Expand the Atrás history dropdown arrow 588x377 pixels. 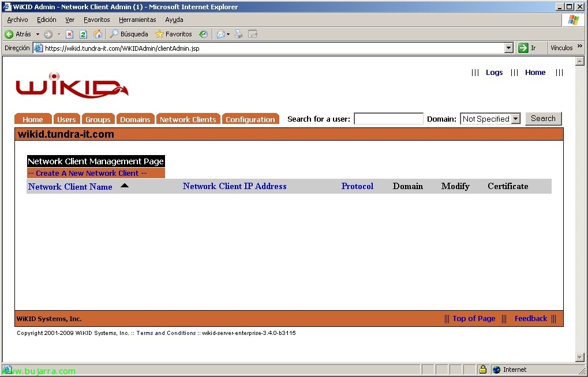click(x=38, y=34)
